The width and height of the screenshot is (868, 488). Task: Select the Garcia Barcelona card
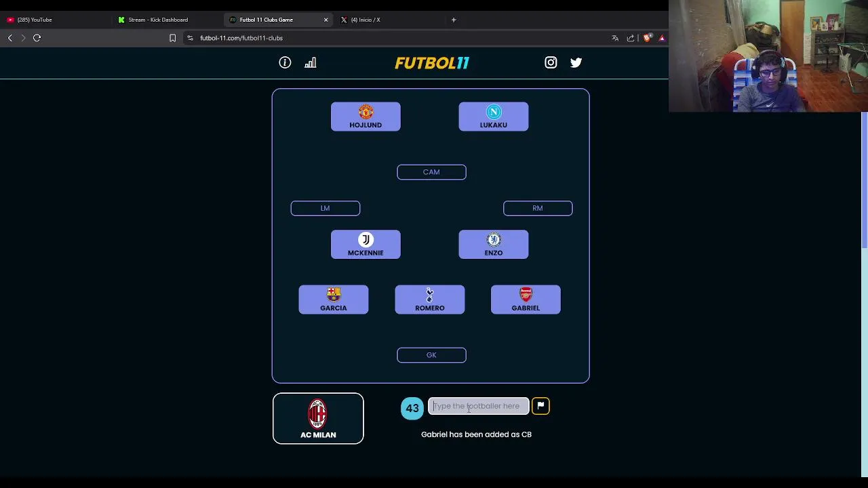[334, 300]
